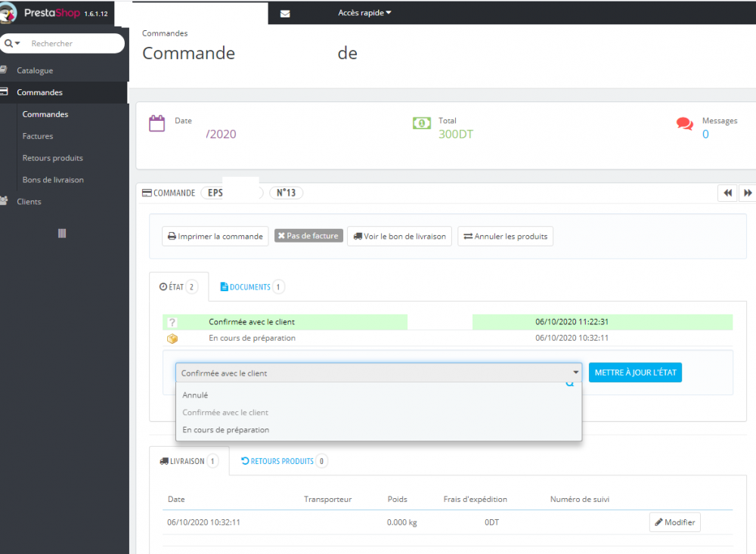Open the Accès rapide dropdown
The width and height of the screenshot is (756, 554).
[364, 13]
